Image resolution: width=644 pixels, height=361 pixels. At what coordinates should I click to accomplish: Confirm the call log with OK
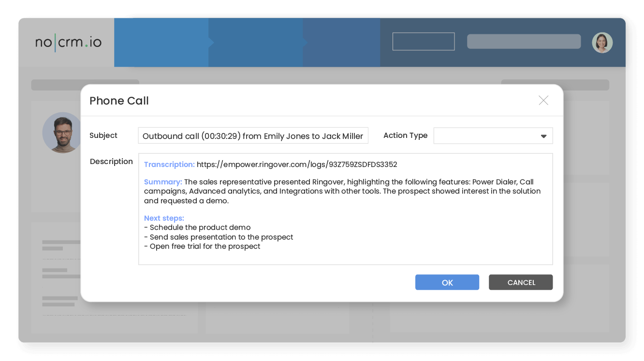(447, 283)
